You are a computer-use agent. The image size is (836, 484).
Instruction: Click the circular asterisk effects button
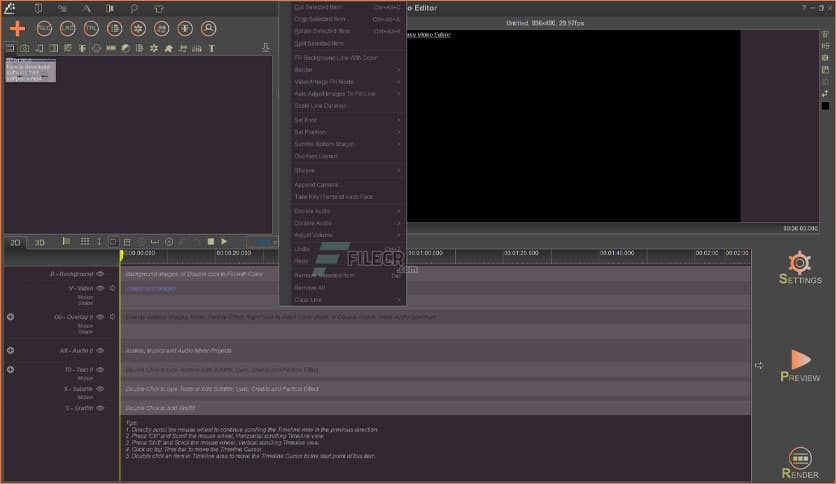click(x=138, y=28)
